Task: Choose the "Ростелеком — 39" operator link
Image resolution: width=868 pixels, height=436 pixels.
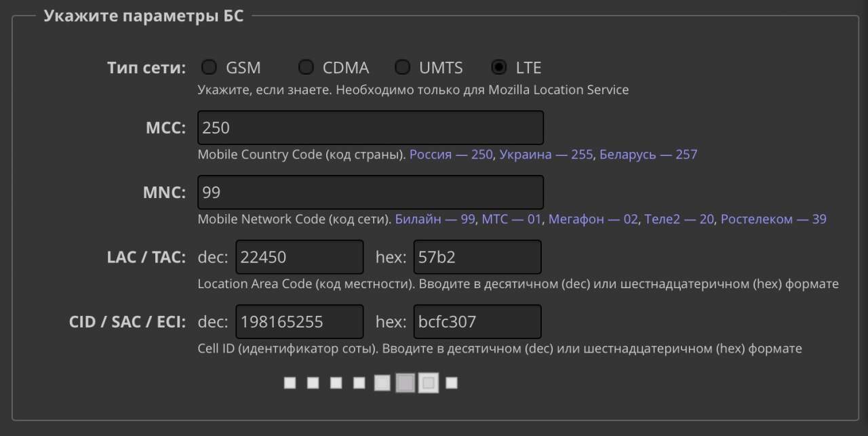Action: coord(773,220)
